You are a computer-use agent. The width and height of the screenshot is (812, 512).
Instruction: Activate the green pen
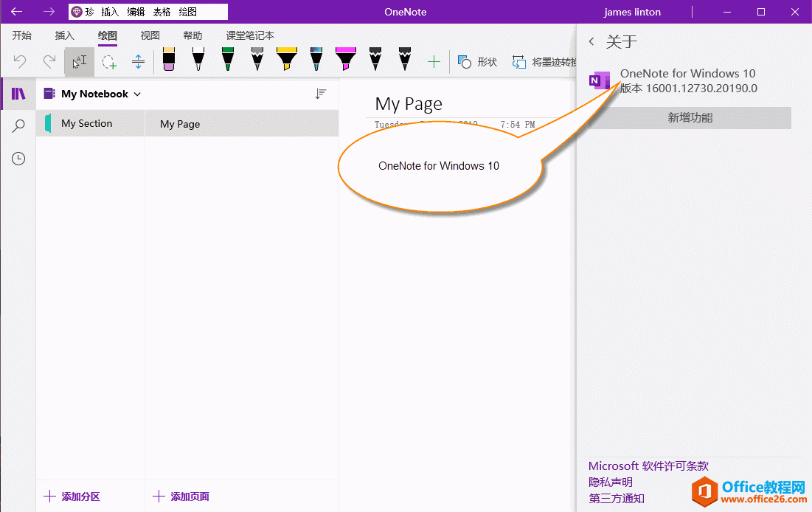coord(227,61)
